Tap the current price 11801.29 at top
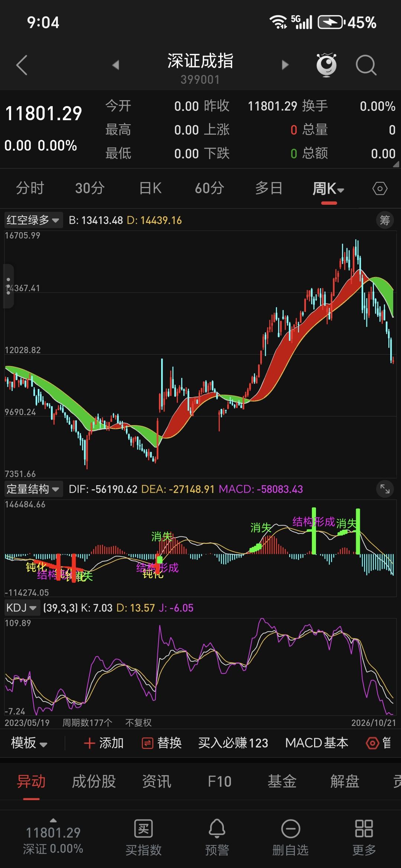Viewport: 401px width, 868px height. tap(43, 113)
